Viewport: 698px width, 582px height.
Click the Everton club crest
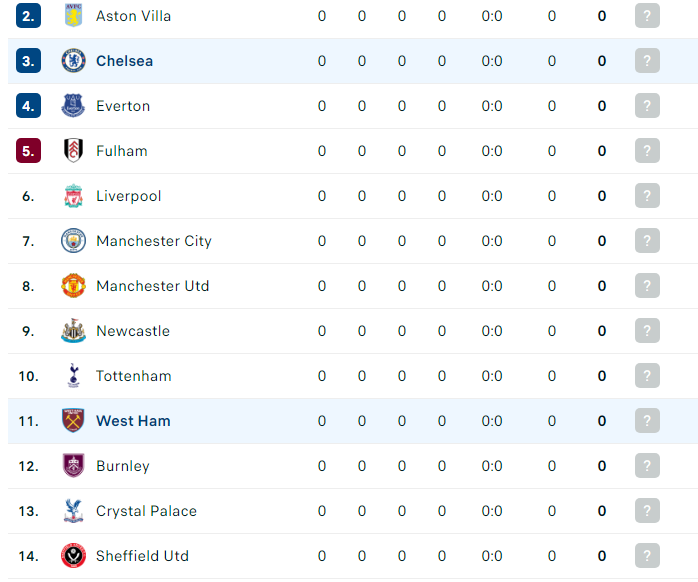click(73, 106)
